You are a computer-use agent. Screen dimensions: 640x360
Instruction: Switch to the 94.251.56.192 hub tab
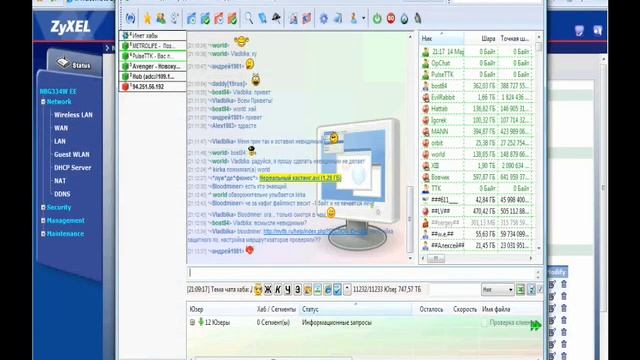(152, 87)
